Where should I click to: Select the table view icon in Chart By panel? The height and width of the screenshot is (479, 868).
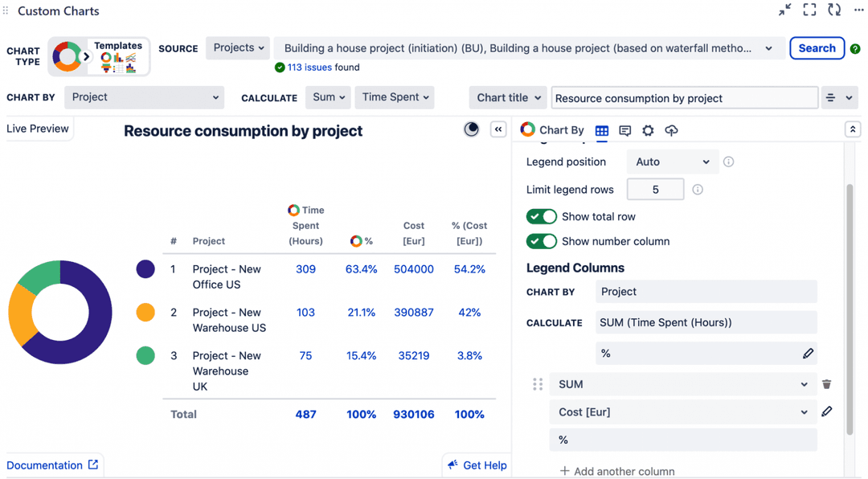(x=601, y=130)
